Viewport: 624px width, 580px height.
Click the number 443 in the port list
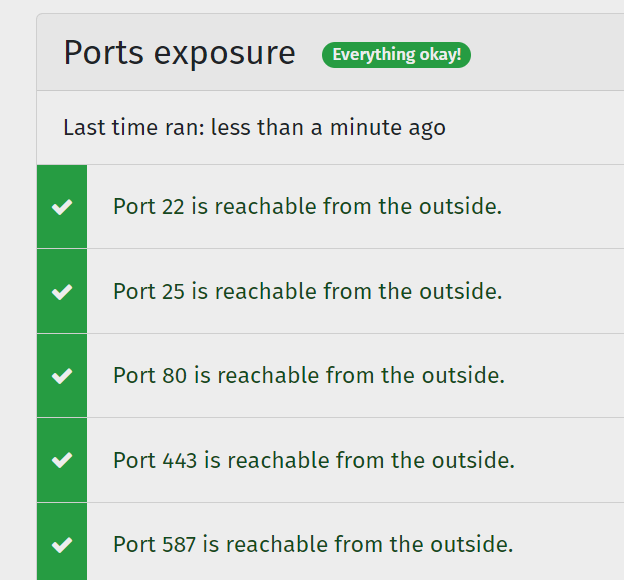pyautogui.click(x=180, y=460)
